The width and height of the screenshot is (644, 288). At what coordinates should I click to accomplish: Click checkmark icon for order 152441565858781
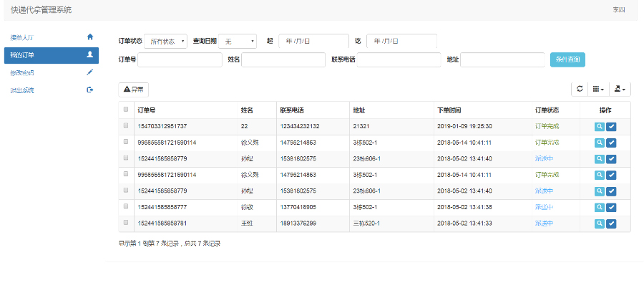pos(611,224)
